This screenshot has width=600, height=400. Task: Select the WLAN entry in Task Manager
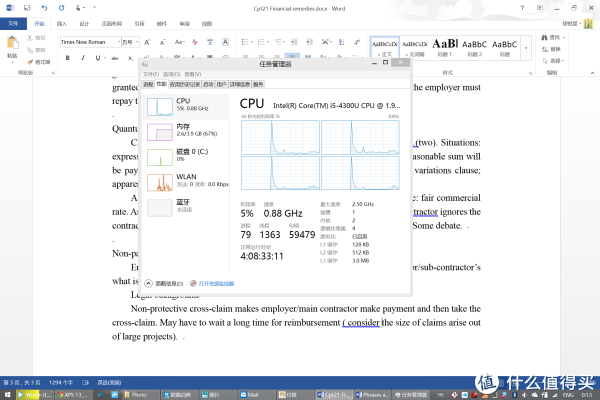click(x=186, y=182)
